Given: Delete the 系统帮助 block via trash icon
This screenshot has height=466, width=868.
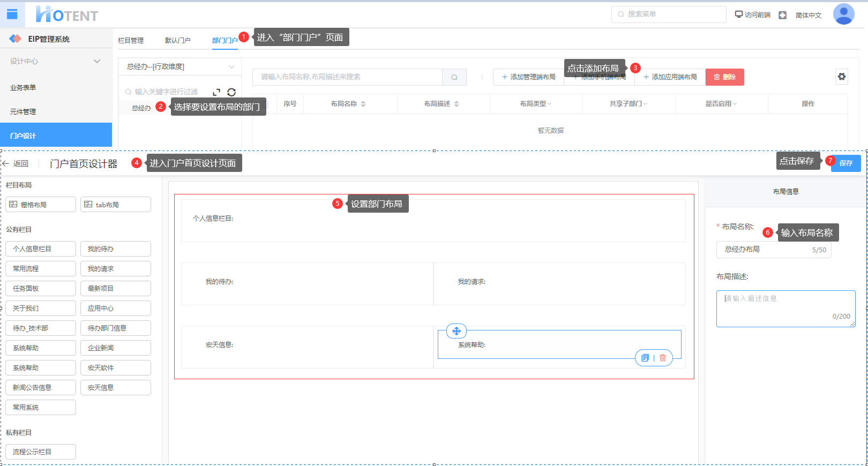Looking at the screenshot, I should (x=663, y=358).
